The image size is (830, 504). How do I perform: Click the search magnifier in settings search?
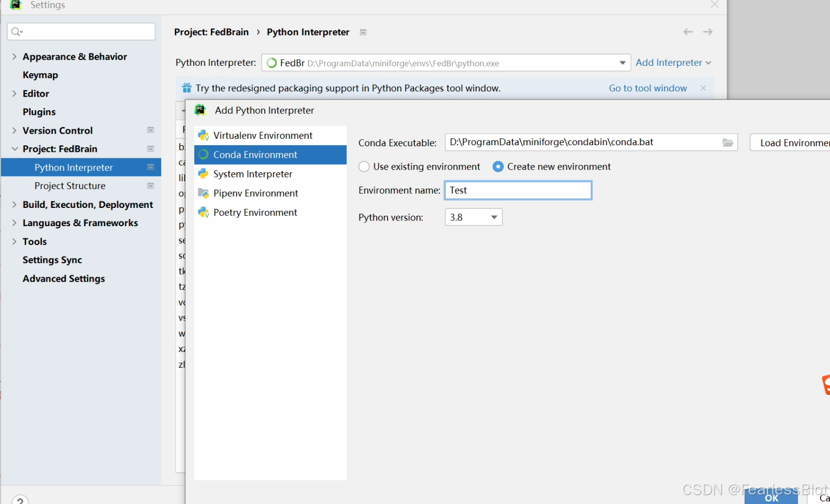16,32
